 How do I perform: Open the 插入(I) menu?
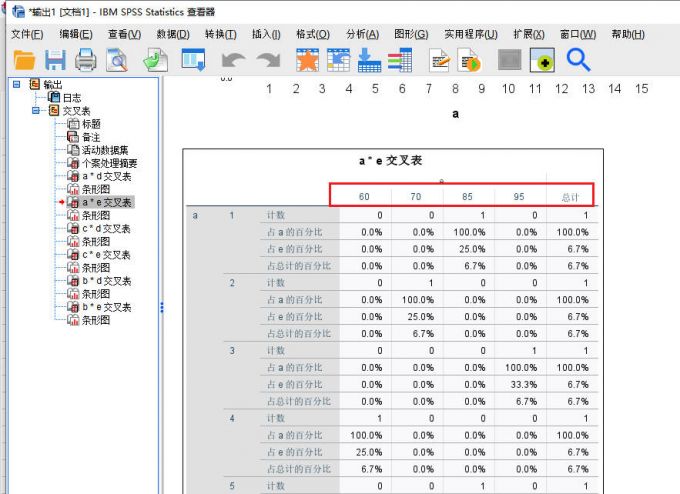266,34
